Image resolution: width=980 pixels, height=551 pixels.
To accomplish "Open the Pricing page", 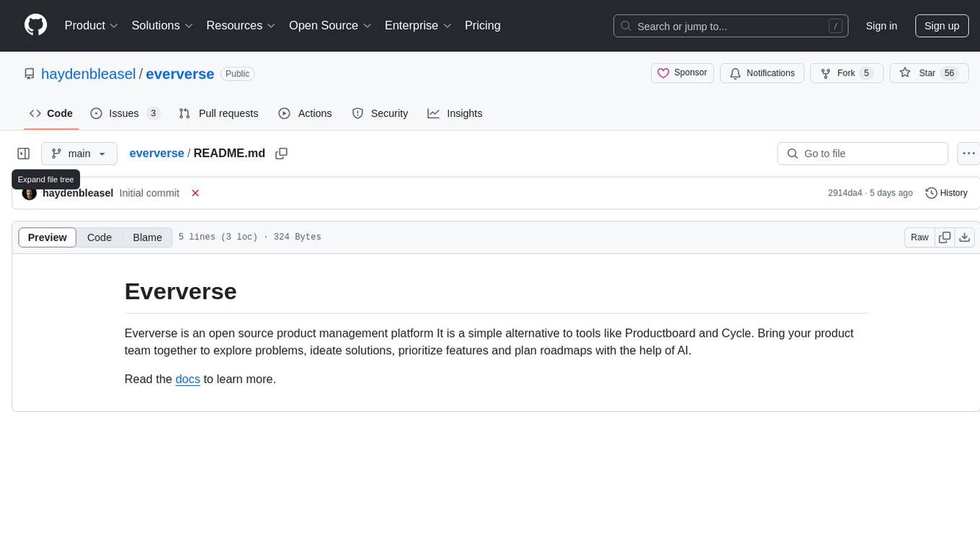I will pos(483,25).
